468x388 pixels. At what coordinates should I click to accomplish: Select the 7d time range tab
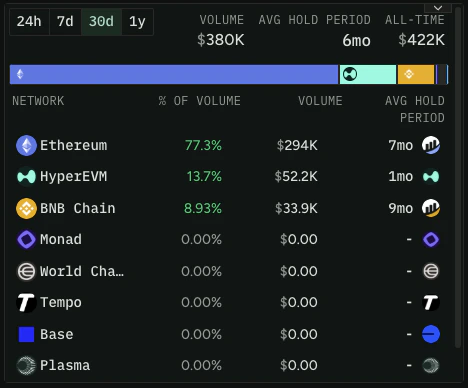[x=65, y=22]
